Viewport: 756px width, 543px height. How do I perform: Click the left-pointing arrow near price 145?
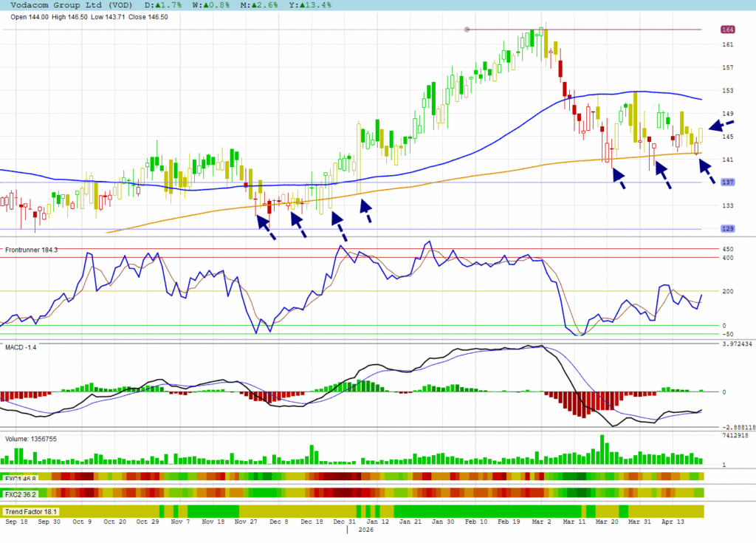pos(721,125)
